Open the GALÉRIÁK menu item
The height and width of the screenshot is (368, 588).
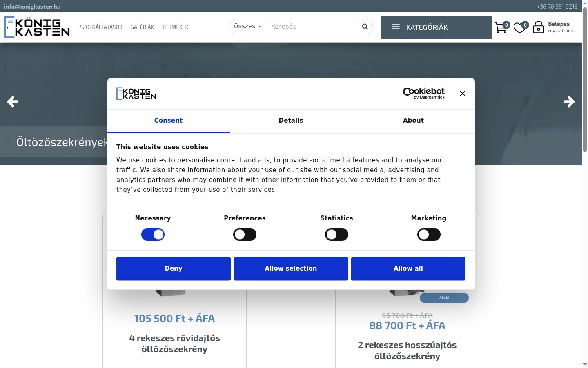point(142,27)
